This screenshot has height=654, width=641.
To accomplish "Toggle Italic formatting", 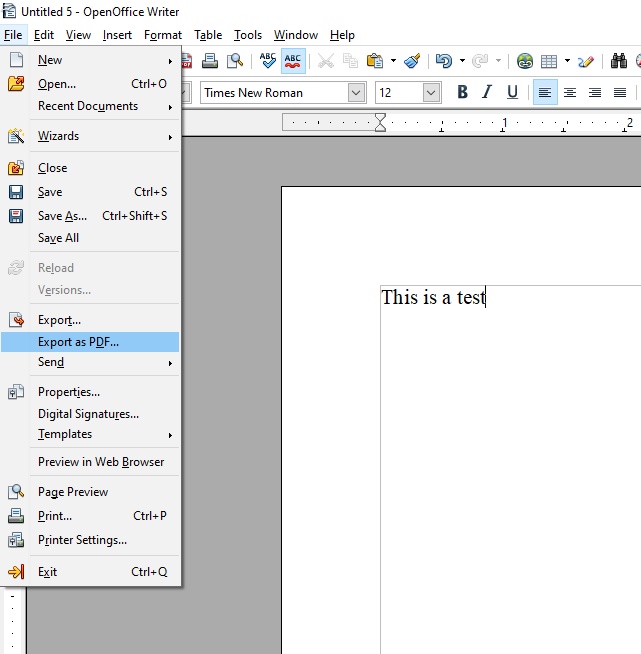I will (x=487, y=92).
